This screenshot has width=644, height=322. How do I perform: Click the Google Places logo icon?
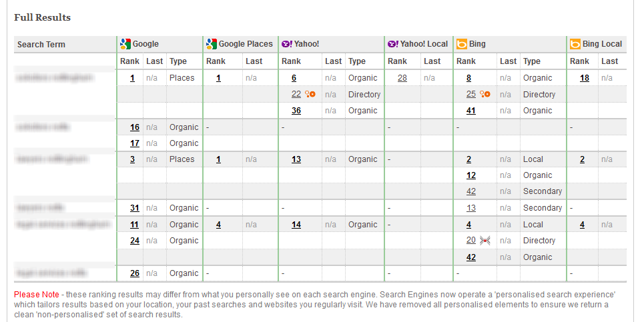click(x=212, y=44)
